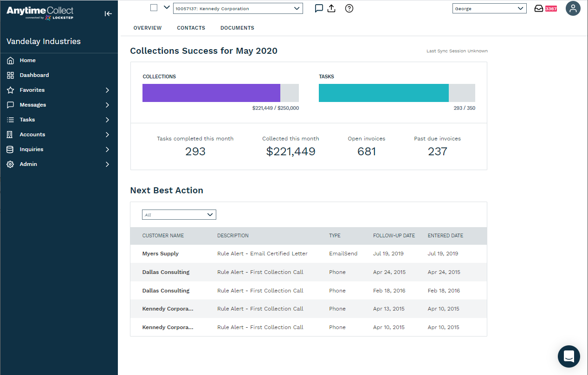The image size is (588, 375).
Task: Open the user profile avatar
Action: coord(573,8)
